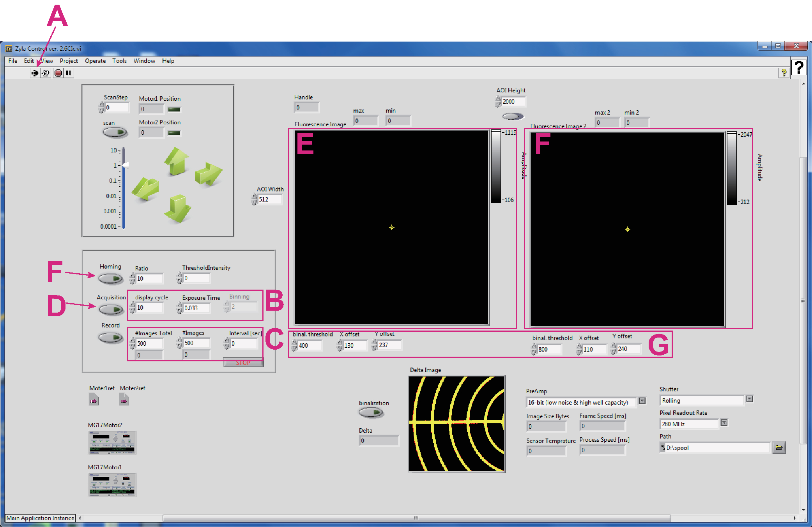Enable the binalization switch
The width and height of the screenshot is (812, 527).
[371, 412]
